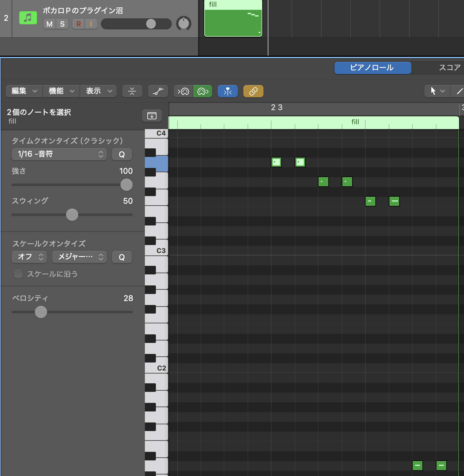The image size is (464, 476).
Task: Open the 機能 menu
Action: point(61,91)
